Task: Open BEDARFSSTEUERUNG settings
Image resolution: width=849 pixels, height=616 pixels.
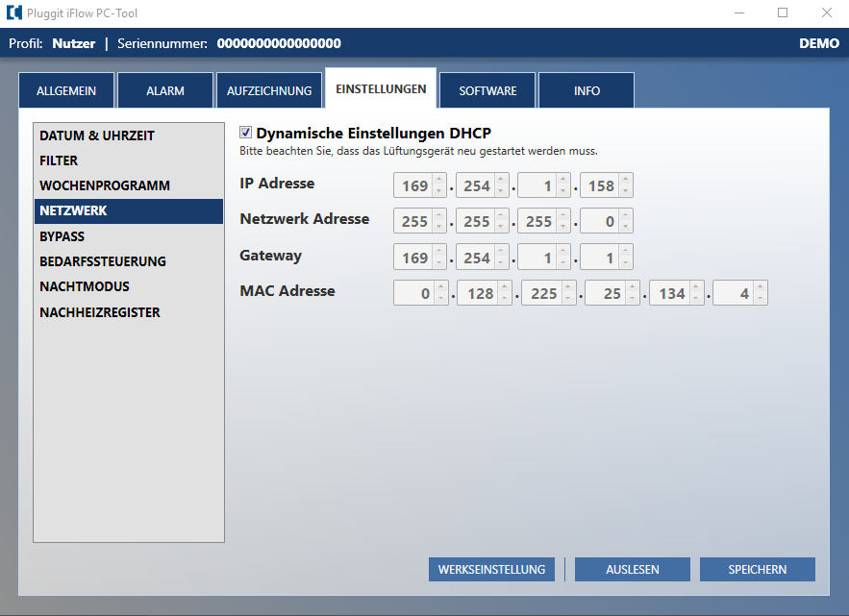Action: pos(103,261)
